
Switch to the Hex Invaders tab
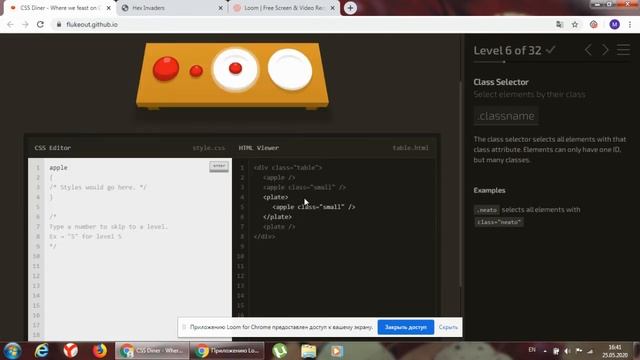(x=171, y=8)
